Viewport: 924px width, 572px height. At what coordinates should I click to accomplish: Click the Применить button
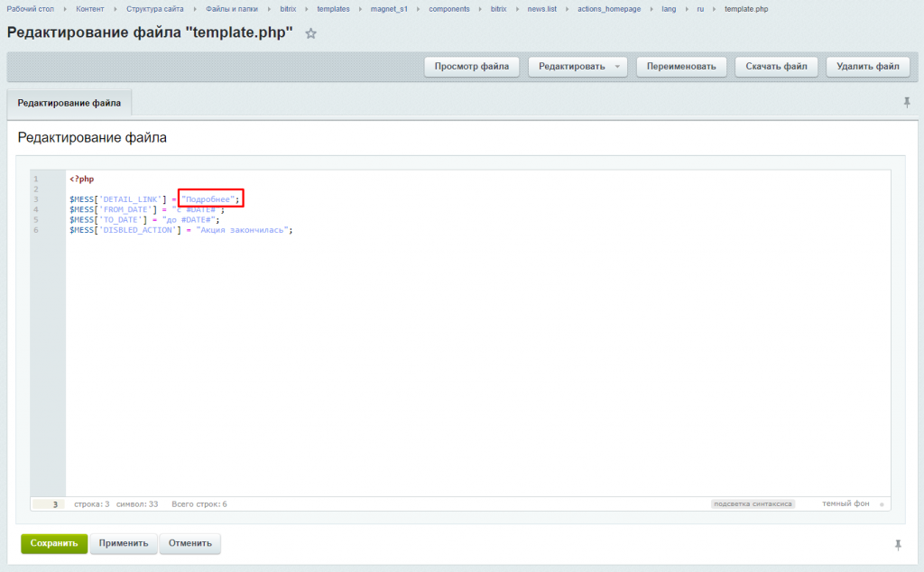[x=123, y=543]
